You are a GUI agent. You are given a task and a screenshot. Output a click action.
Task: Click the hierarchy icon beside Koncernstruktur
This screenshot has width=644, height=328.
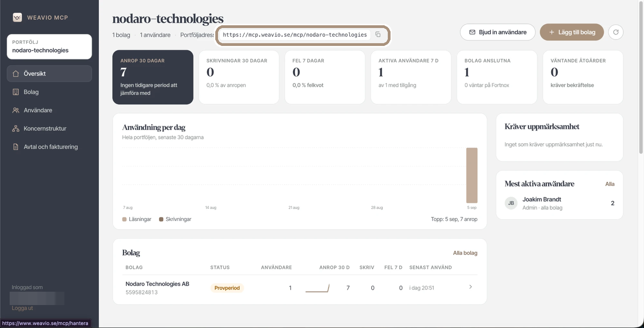pos(16,129)
